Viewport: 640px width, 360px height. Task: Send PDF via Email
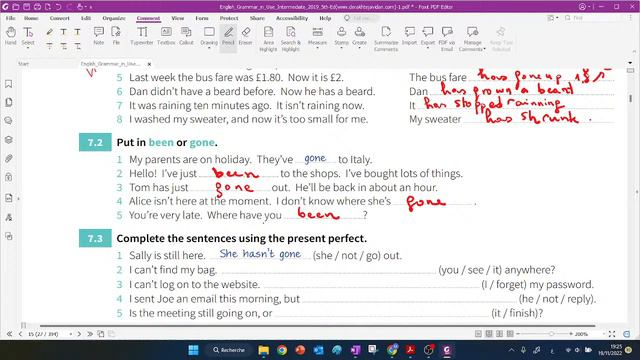[x=447, y=39]
